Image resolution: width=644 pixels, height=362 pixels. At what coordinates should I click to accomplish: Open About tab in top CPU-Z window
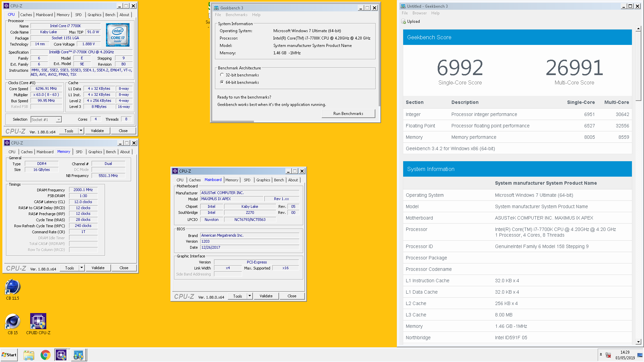124,15
